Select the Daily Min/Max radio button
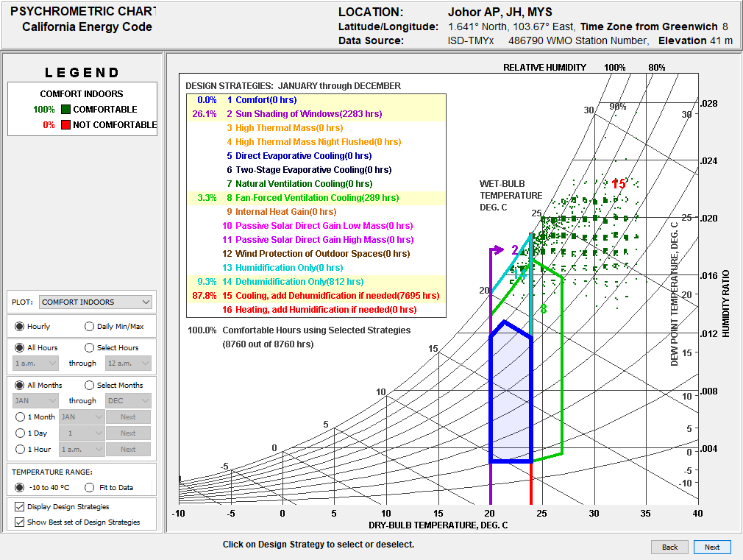Viewport: 743px width, 560px height. tap(89, 326)
